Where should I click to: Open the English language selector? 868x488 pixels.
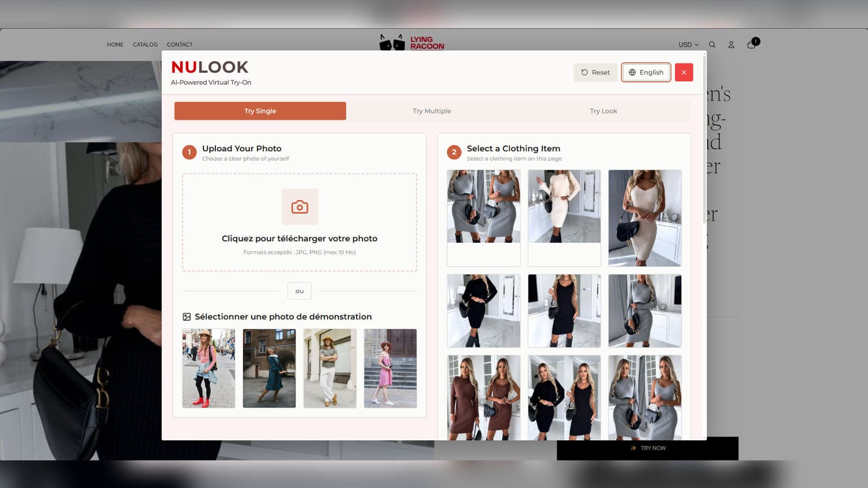click(646, 72)
